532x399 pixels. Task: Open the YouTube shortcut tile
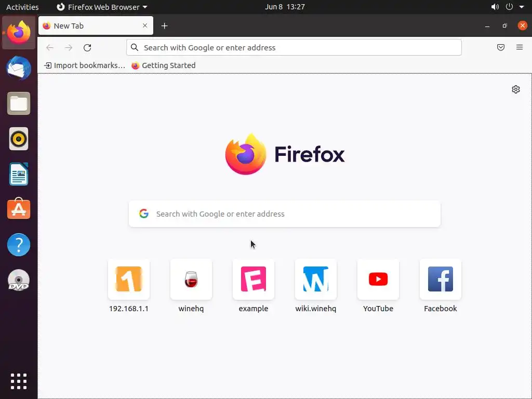pos(378,286)
